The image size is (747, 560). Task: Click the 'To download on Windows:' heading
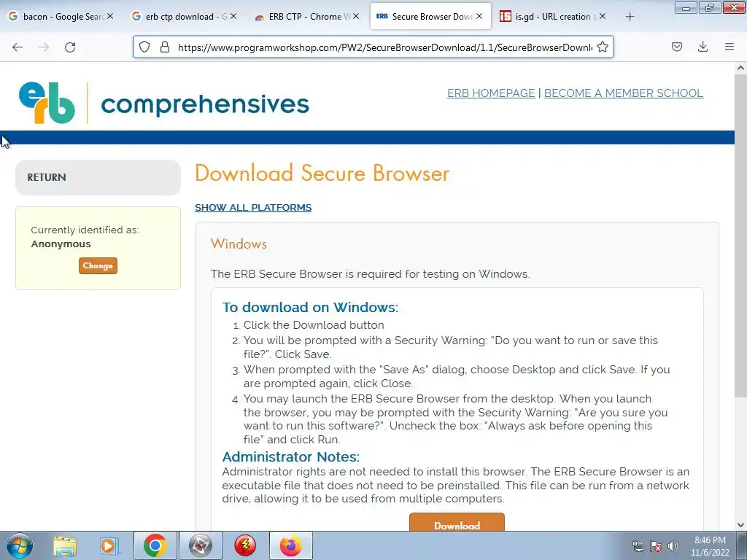coord(310,307)
